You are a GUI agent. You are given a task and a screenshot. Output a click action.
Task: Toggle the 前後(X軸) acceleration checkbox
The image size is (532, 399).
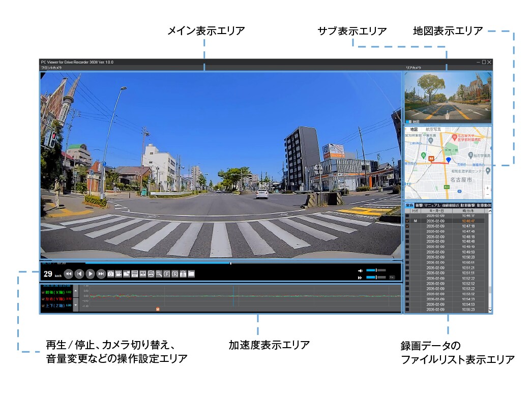44,293
